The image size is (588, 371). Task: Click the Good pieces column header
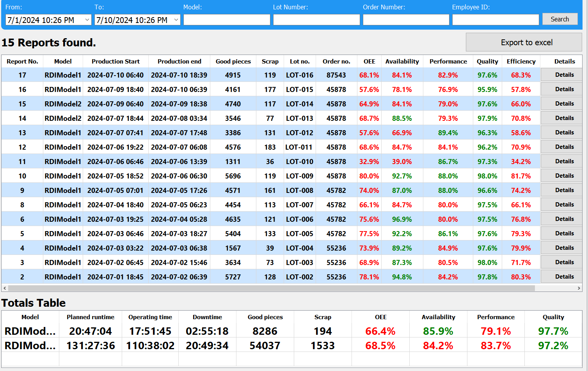233,62
